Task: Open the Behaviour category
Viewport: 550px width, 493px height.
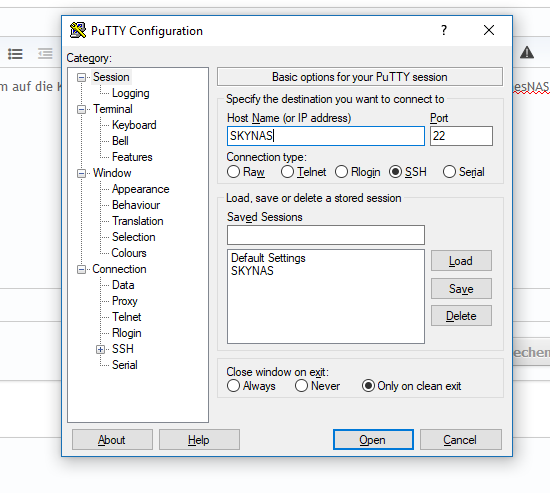Action: pyautogui.click(x=136, y=205)
